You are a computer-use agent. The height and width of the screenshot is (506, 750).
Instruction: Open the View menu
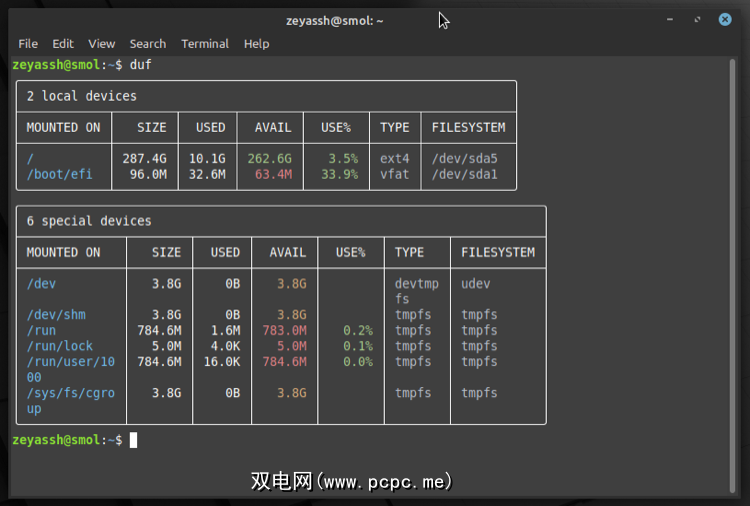pos(101,44)
